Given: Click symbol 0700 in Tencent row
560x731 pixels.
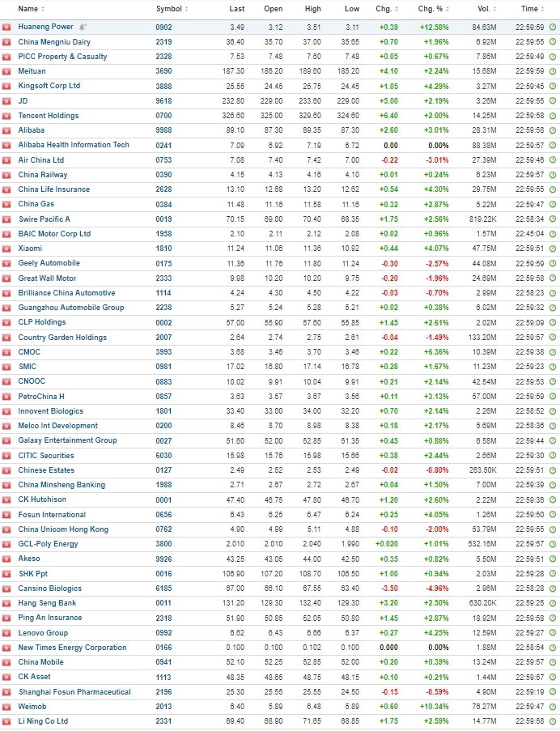Looking at the screenshot, I should (x=163, y=116).
